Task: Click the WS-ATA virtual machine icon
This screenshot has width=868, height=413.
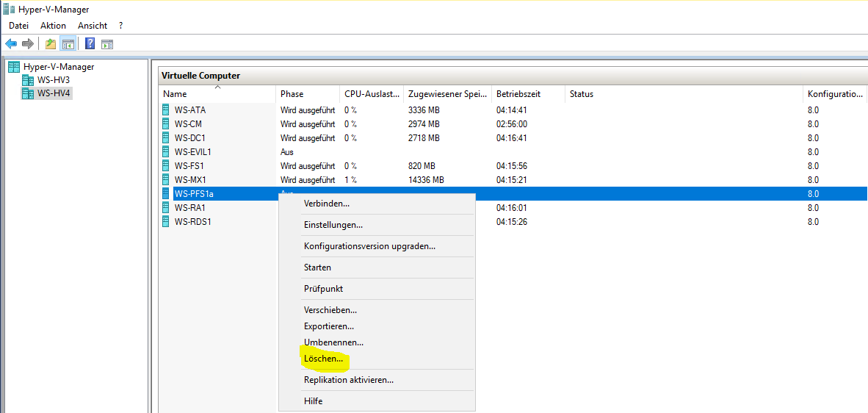Action: click(x=166, y=109)
